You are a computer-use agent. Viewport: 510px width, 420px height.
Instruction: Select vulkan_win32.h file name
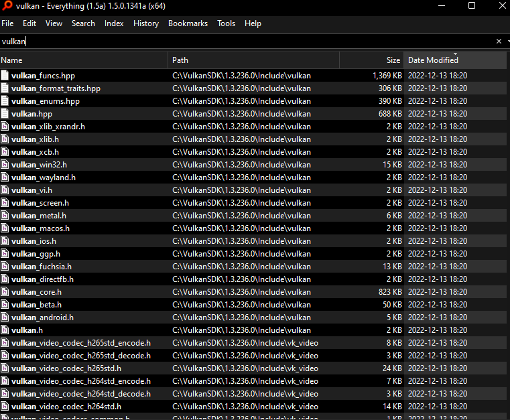point(39,165)
